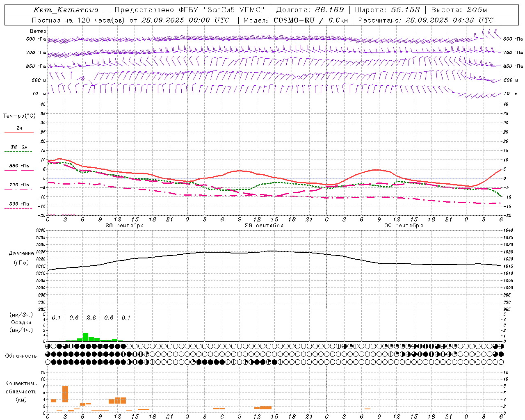The height and width of the screenshot is (420, 525).
Task: Click the 29 сентября date label
Action: tap(264, 226)
